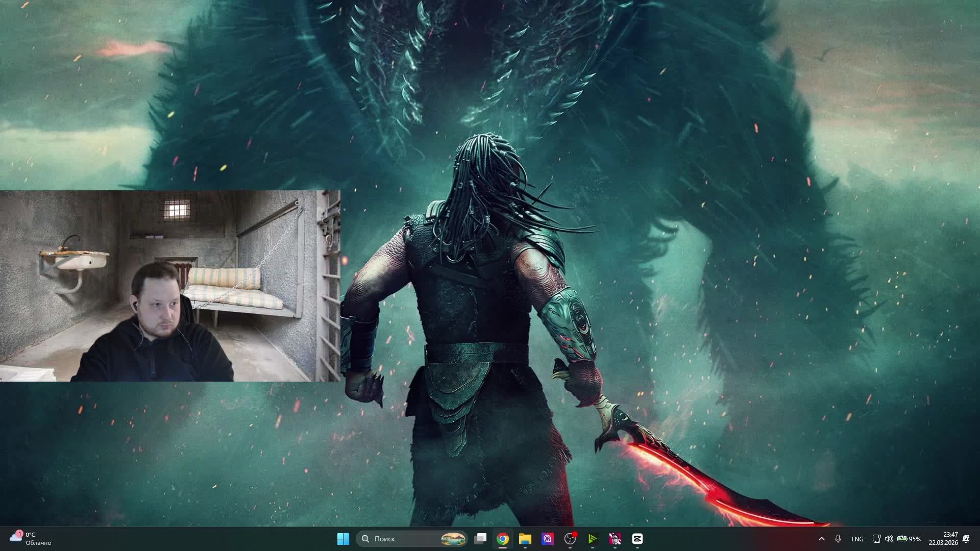The width and height of the screenshot is (980, 551).
Task: Open File Explorer from the taskbar
Action: (x=525, y=539)
